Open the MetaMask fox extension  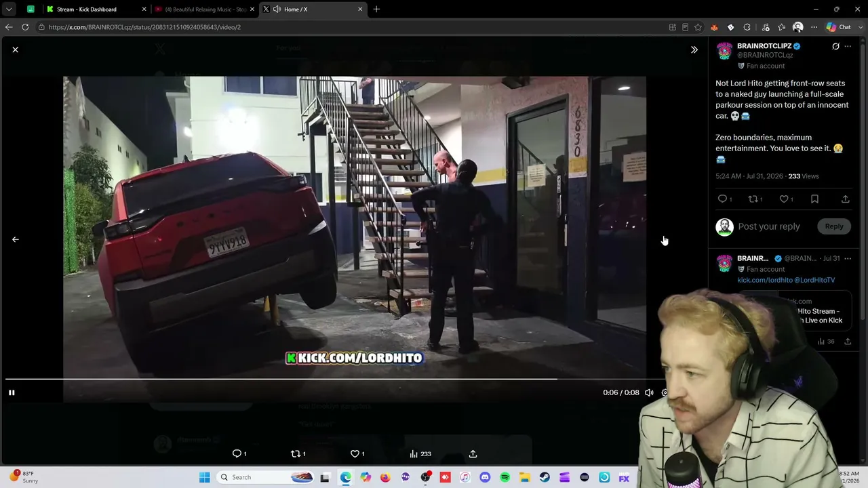714,27
